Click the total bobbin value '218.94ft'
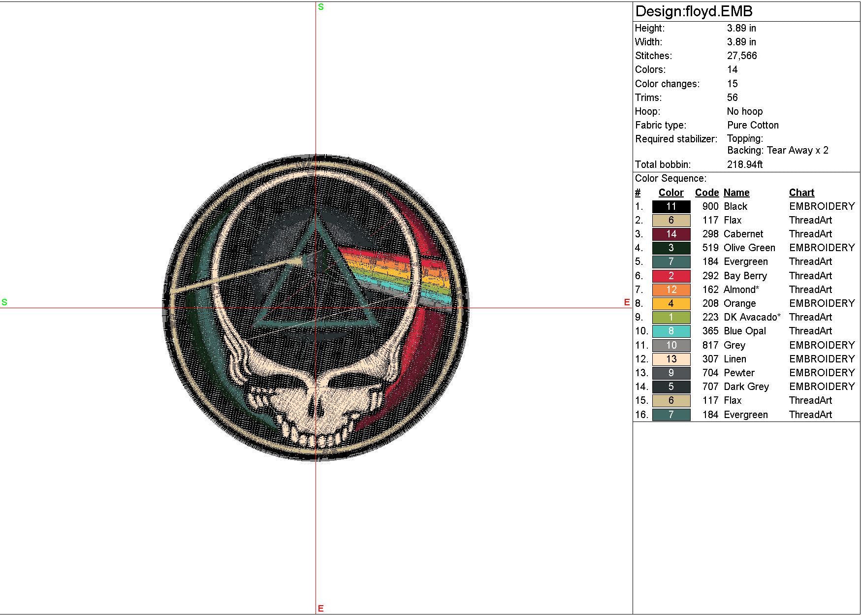Image resolution: width=861 pixels, height=616 pixels. (x=745, y=164)
